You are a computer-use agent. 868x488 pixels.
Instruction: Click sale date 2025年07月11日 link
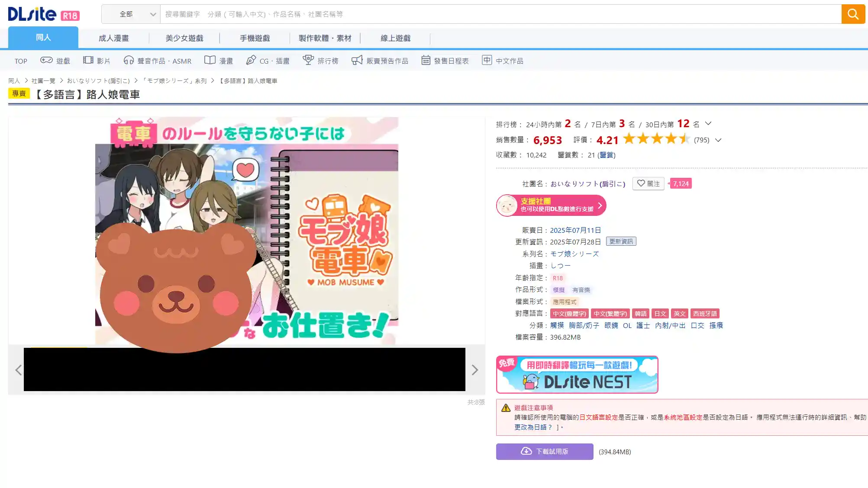click(575, 230)
